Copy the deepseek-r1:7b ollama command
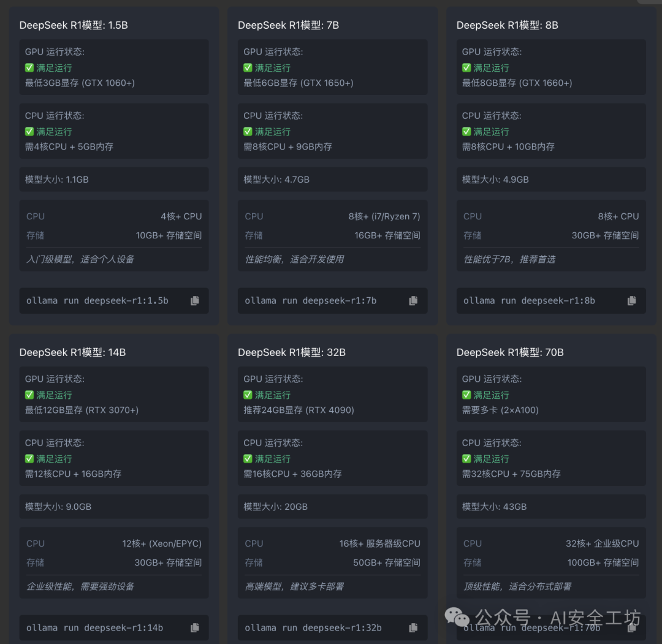The image size is (662, 644). [x=413, y=300]
